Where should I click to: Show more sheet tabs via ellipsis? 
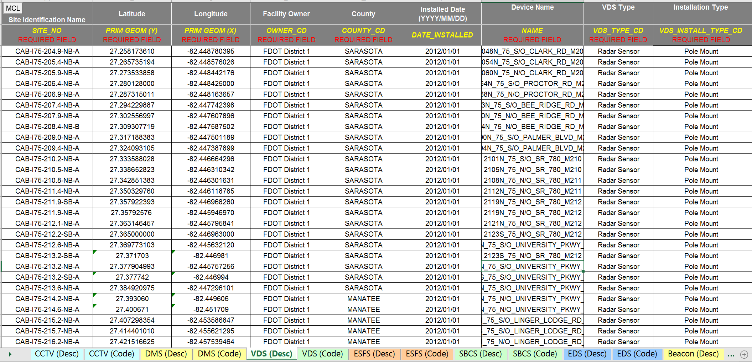point(731,354)
